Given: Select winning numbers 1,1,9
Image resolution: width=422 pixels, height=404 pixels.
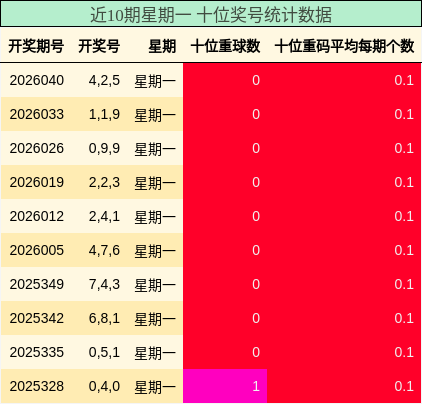Looking at the screenshot, I should point(104,115).
